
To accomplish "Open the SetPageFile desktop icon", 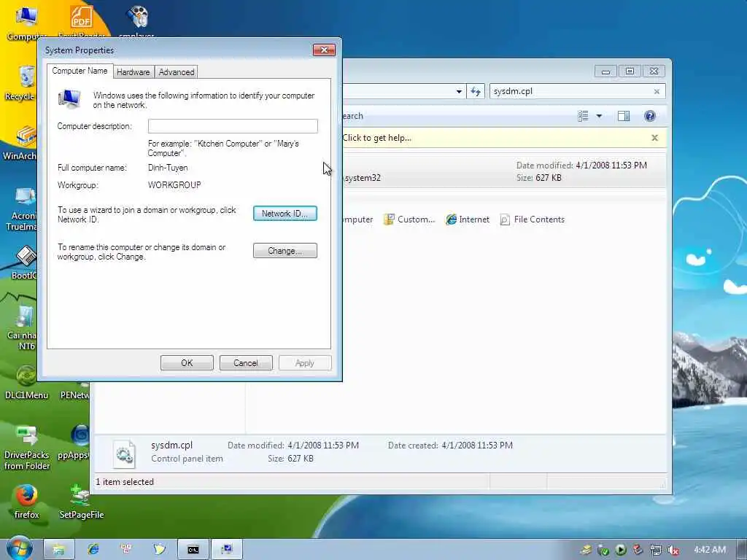I will pos(81,502).
